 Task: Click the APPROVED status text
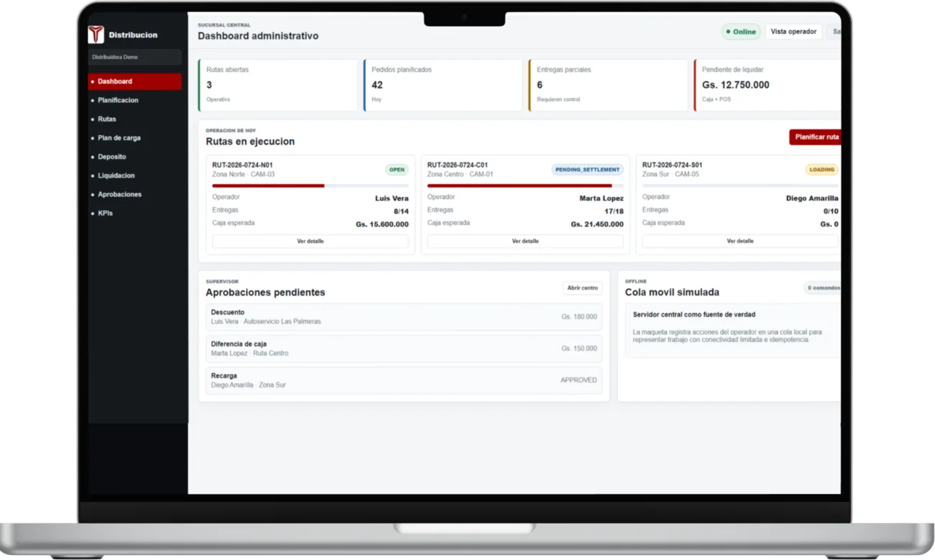coord(579,380)
